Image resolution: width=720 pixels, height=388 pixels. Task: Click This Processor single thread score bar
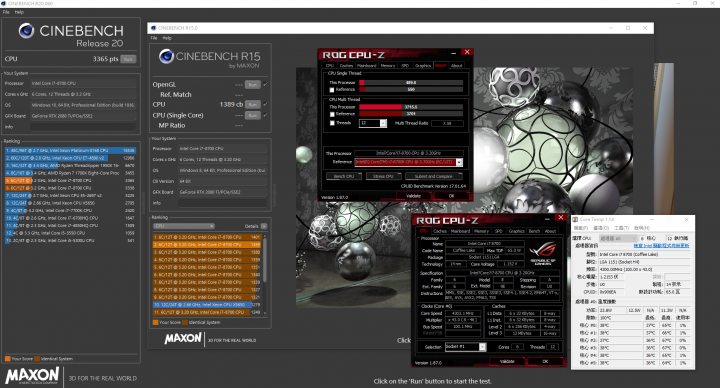411,83
